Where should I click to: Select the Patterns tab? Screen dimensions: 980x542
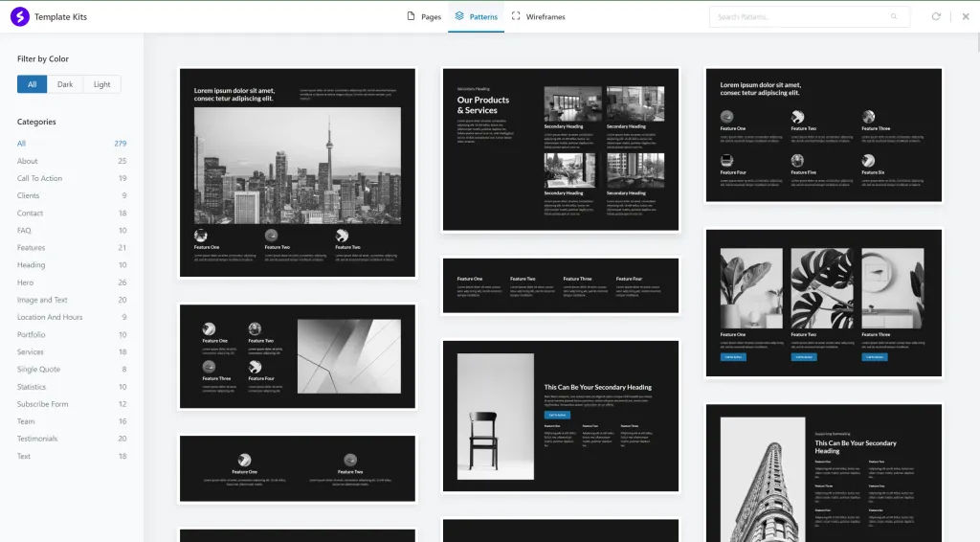coord(476,16)
